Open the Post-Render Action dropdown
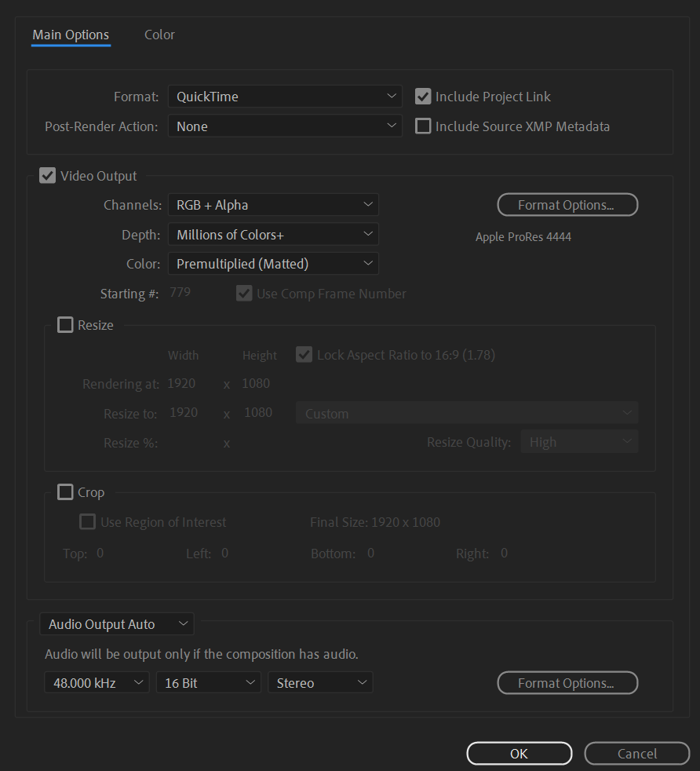700x771 pixels. point(284,126)
